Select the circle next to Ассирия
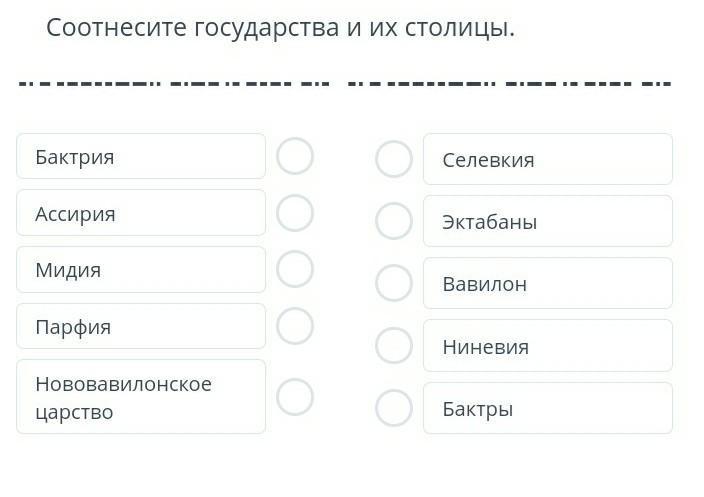Image resolution: width=704 pixels, height=497 pixels. (x=295, y=213)
